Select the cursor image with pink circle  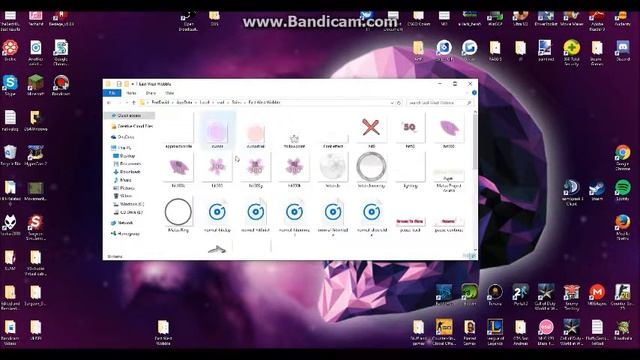click(217, 131)
